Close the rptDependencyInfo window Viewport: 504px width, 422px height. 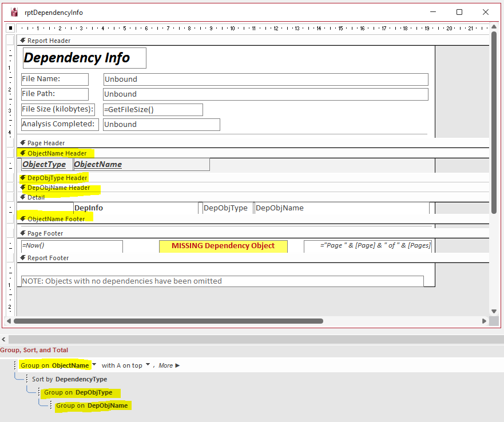pyautogui.click(x=486, y=12)
